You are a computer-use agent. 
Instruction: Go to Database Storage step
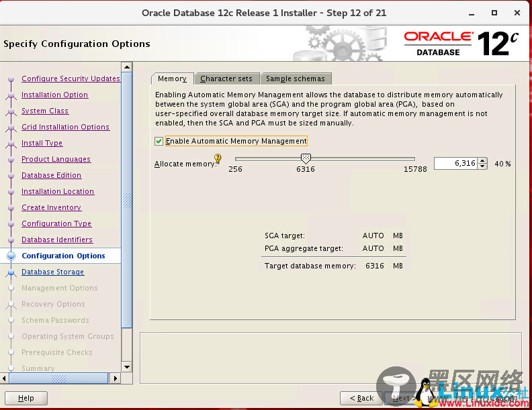[52, 272]
